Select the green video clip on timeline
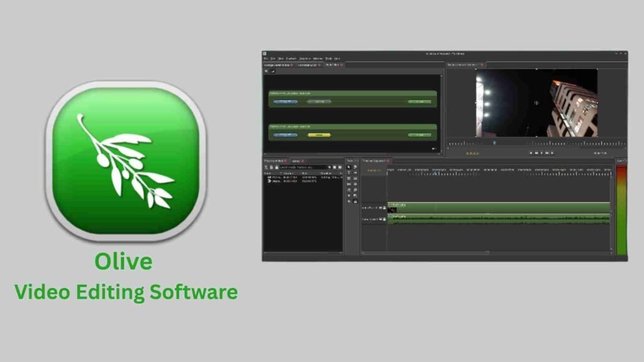 point(498,207)
